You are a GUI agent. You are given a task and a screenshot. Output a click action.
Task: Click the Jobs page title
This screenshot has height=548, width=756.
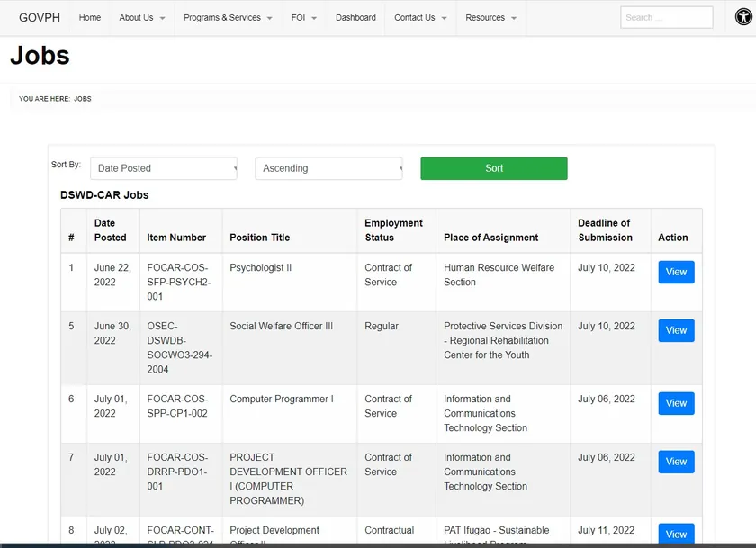[40, 55]
